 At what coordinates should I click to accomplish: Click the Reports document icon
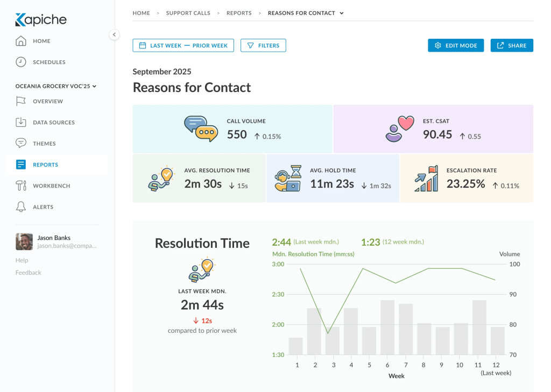[21, 165]
